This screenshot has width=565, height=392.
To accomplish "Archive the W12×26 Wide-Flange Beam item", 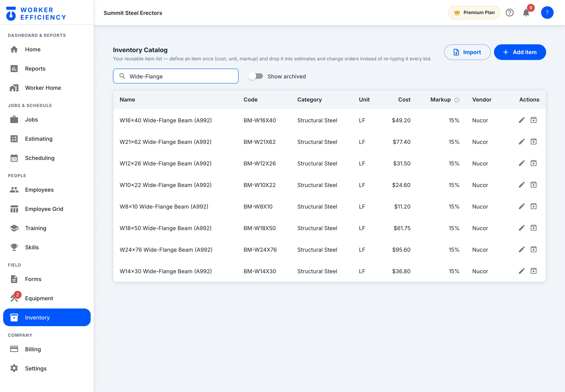I will point(534,163).
